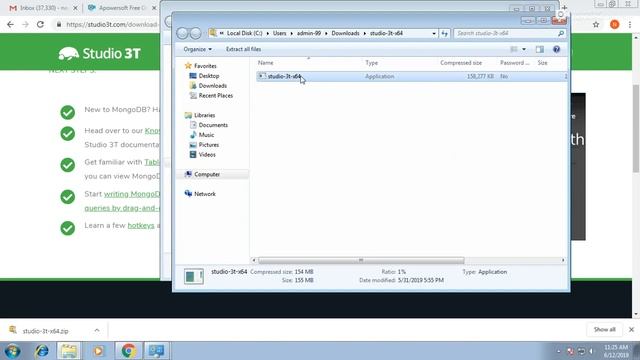Open Explorer help icon
Image resolution: width=640 pixels, height=360 pixels.
(556, 49)
